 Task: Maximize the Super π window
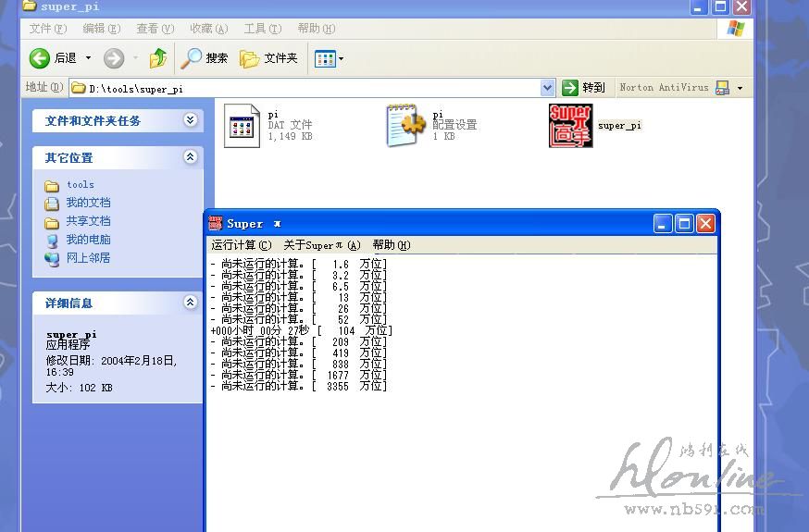click(x=685, y=224)
